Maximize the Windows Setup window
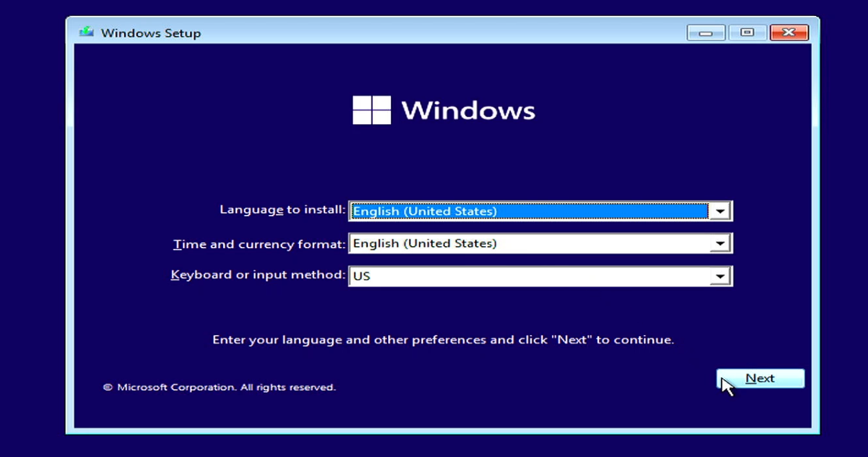Screen dimensions: 868x457 click(747, 33)
